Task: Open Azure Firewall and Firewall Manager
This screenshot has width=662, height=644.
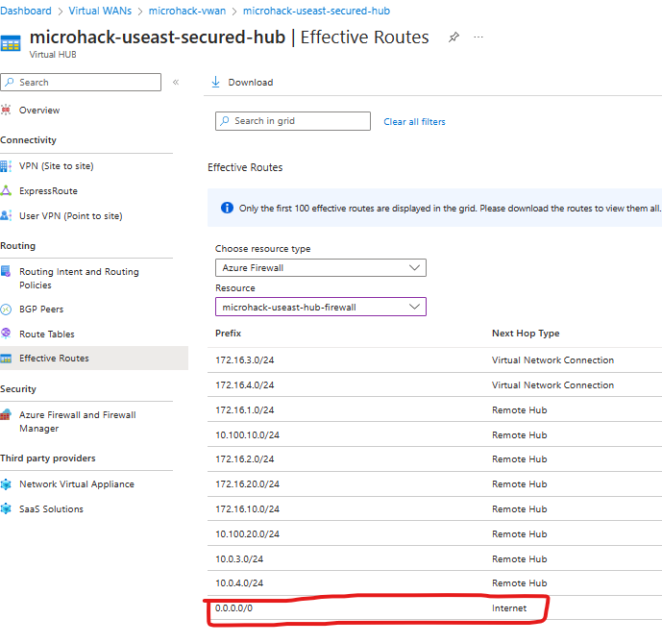Action: pos(78,421)
